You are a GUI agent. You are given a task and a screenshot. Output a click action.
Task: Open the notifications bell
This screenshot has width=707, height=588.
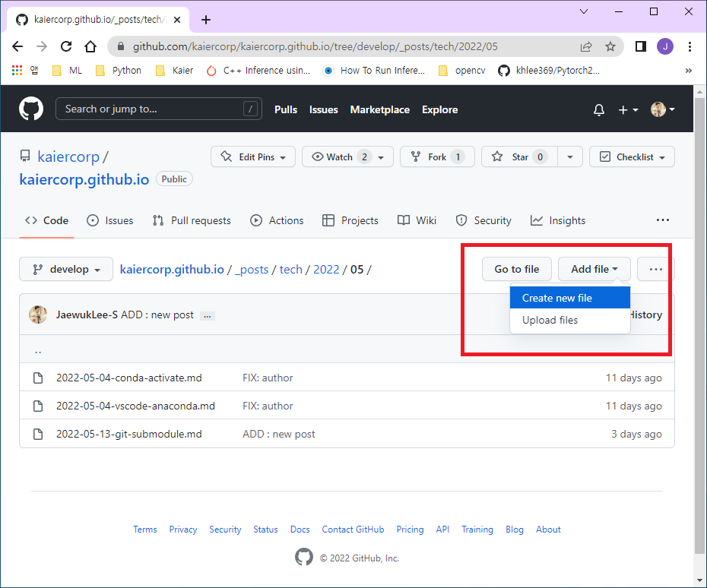click(599, 109)
